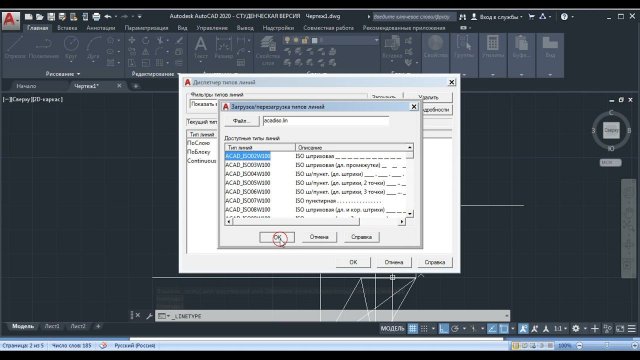640x360 pixels.
Task: Open the AutoCAD application menu (red A logo)
Action: tap(10, 20)
